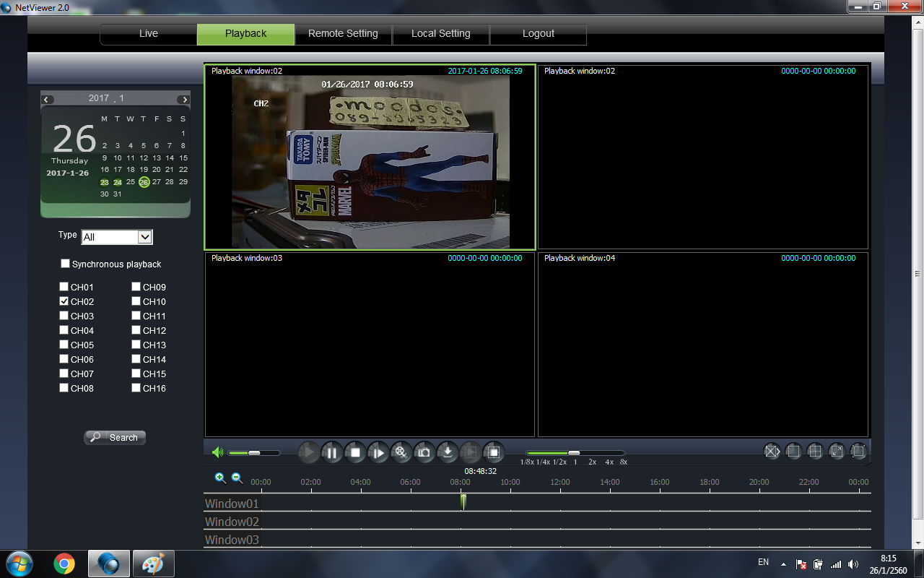The width and height of the screenshot is (924, 578).
Task: Open Paint from the taskbar
Action: pyautogui.click(x=152, y=564)
